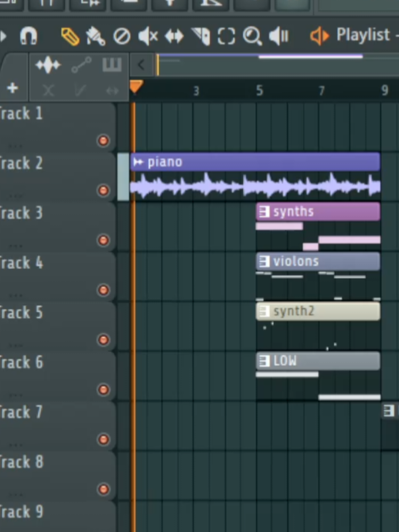399x532 pixels.
Task: Select the Track 4 header label
Action: 21,263
